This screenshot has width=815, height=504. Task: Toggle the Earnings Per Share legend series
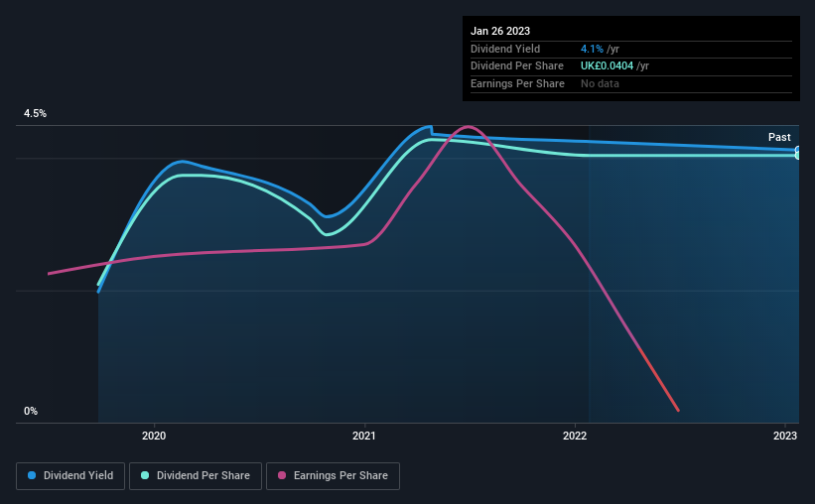(x=333, y=476)
